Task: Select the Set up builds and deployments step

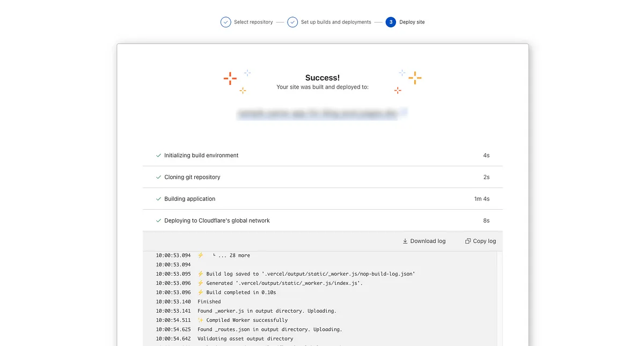Action: click(336, 22)
